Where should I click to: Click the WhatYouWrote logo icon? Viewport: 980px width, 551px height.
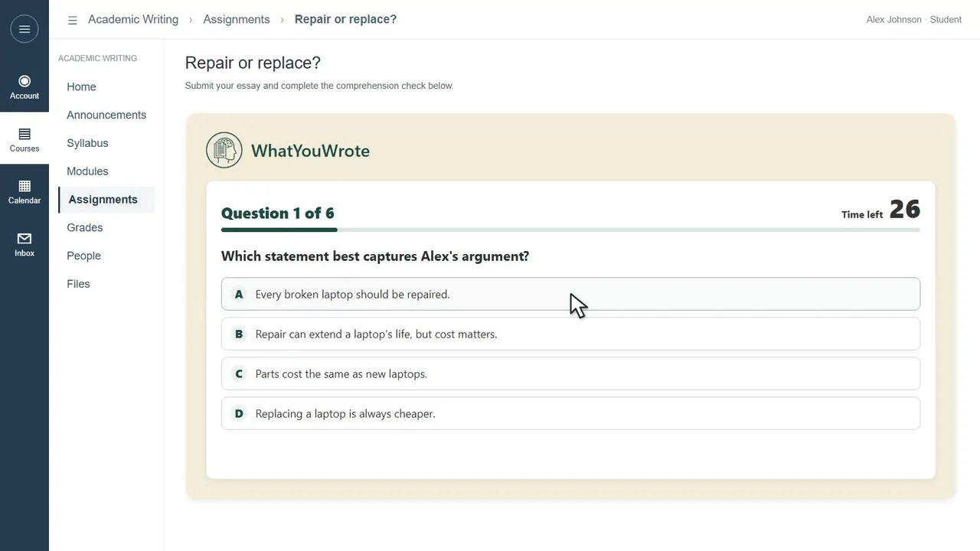(224, 150)
